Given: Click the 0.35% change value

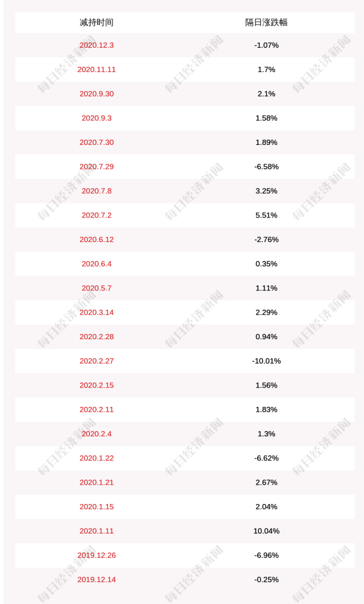Looking at the screenshot, I should pyautogui.click(x=266, y=264).
